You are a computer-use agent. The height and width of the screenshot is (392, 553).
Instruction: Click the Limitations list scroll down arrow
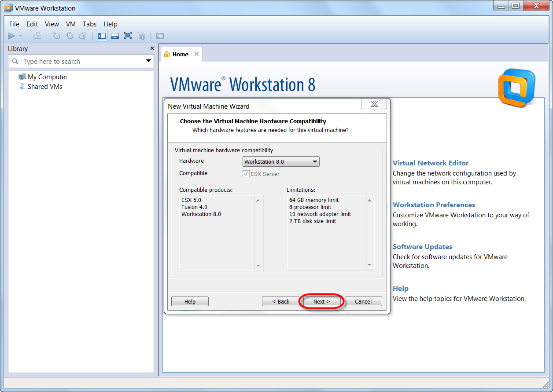click(369, 266)
